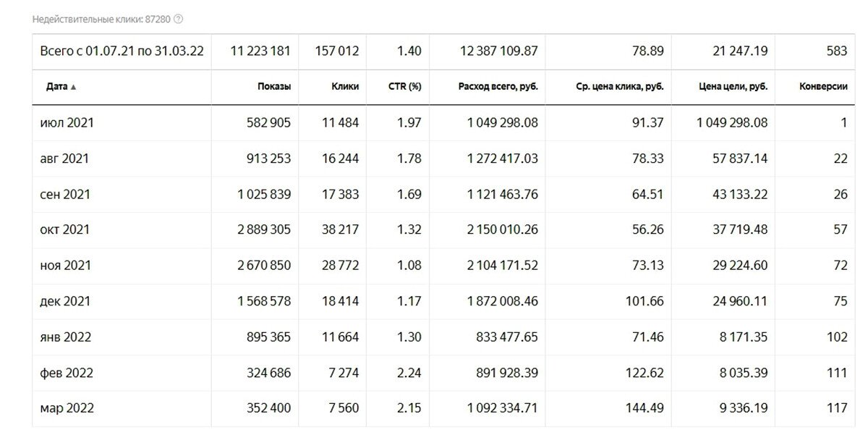Click the мар 2022 date cell

coord(67,408)
